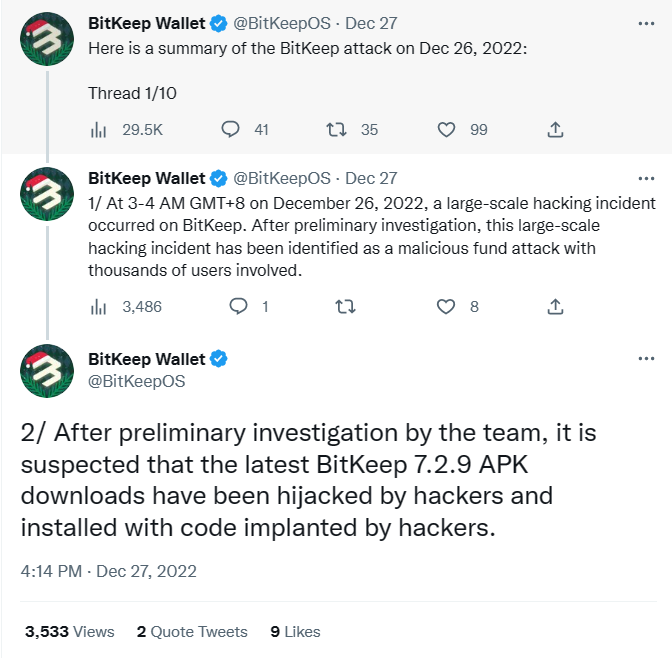
Task: Retweet the 1/ hacking incident tweet
Action: 345,306
